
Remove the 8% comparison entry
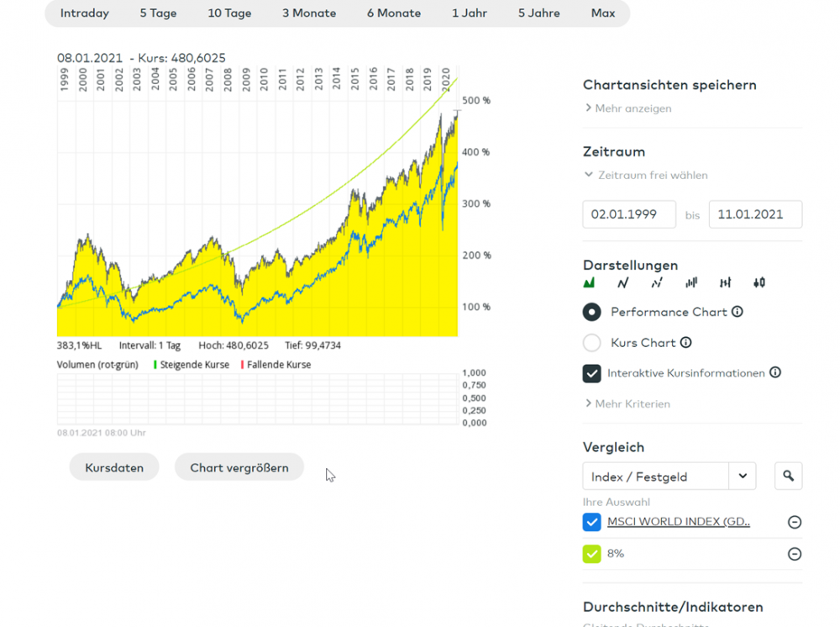tap(795, 554)
